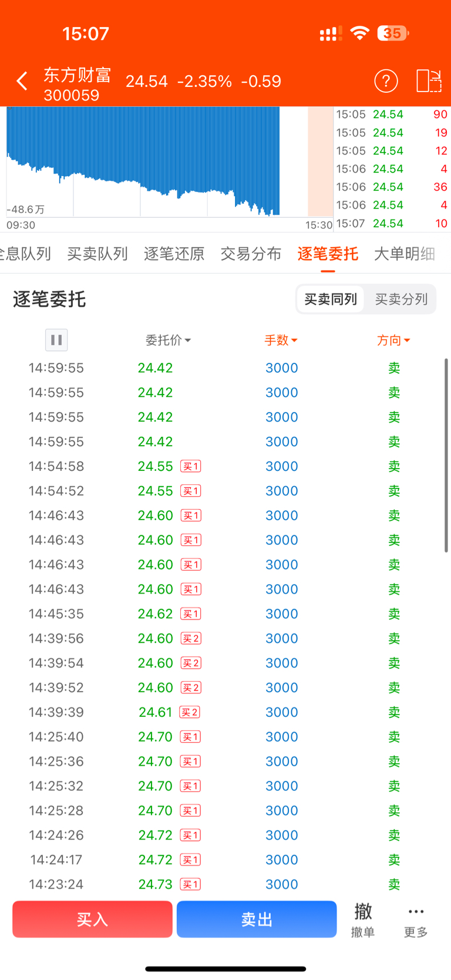Switch to 买卖队列 tab

pos(97,254)
